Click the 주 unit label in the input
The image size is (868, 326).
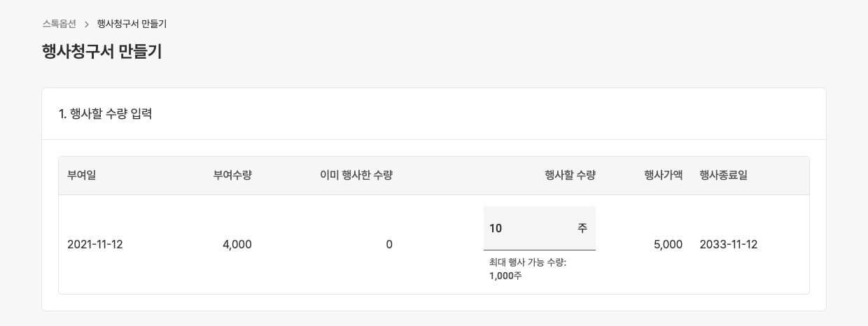click(582, 228)
